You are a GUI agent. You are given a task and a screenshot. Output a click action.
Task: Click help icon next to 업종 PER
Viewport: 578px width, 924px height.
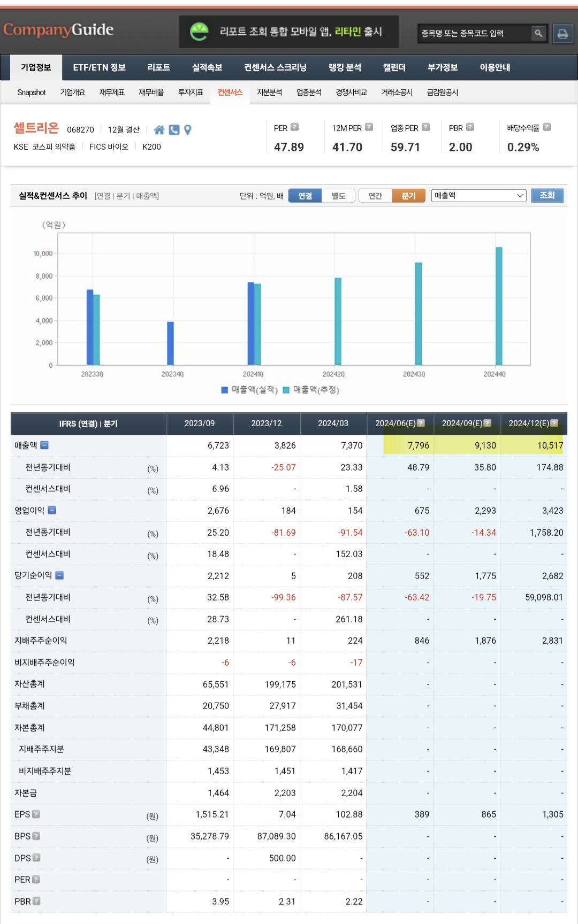point(425,127)
